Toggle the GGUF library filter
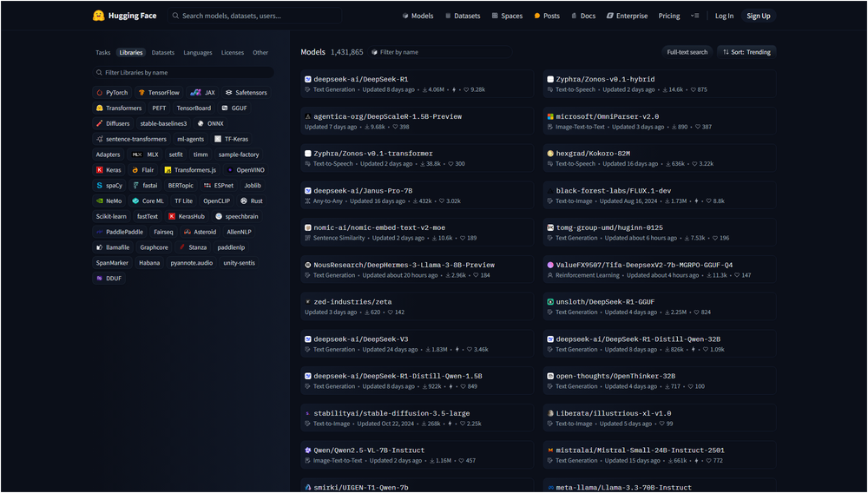Viewport: 868px width, 493px height. (x=234, y=108)
